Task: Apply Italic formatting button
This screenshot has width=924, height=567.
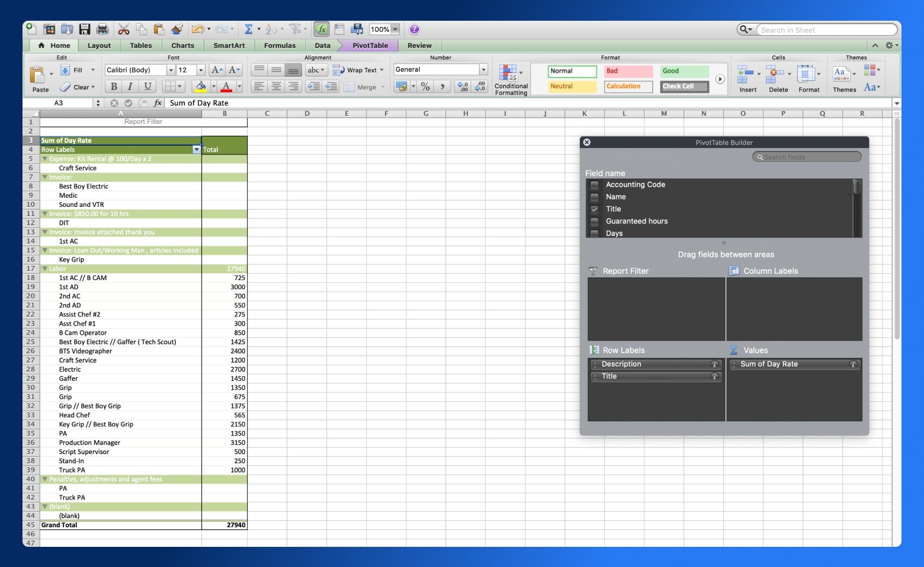Action: click(130, 86)
